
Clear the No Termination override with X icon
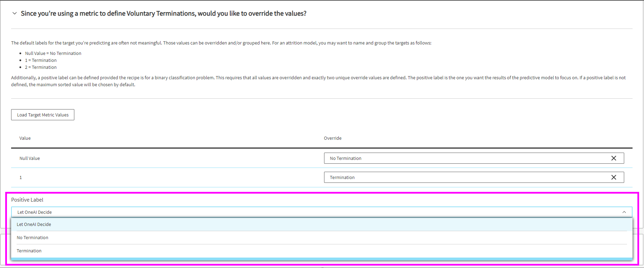613,158
